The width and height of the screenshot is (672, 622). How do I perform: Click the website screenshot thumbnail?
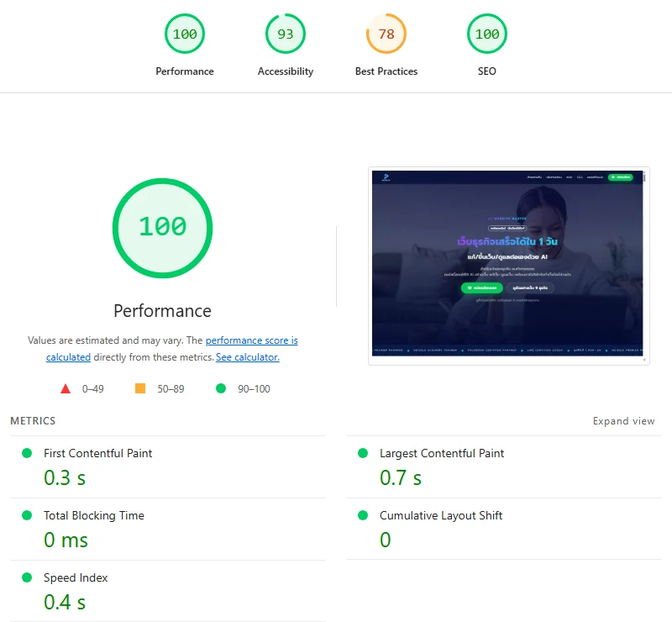click(x=508, y=266)
